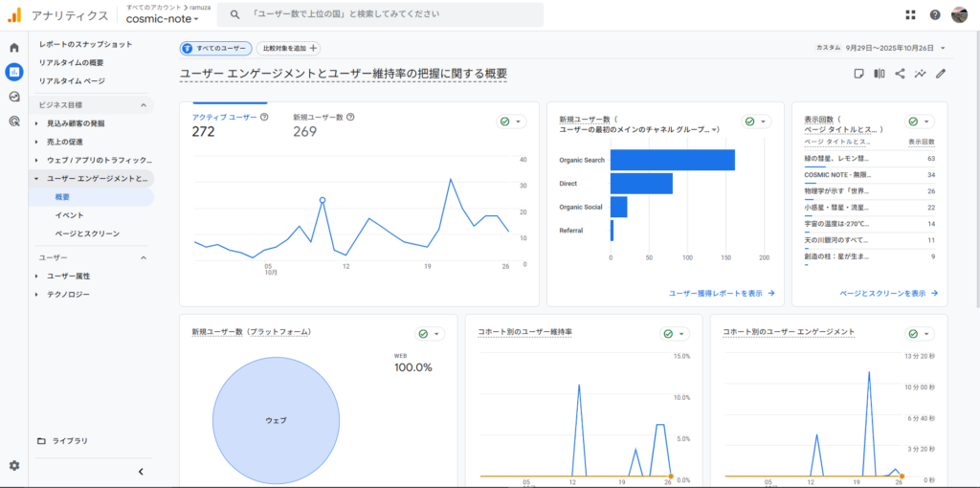Collapse the ビジネス目標 section

coord(144,105)
